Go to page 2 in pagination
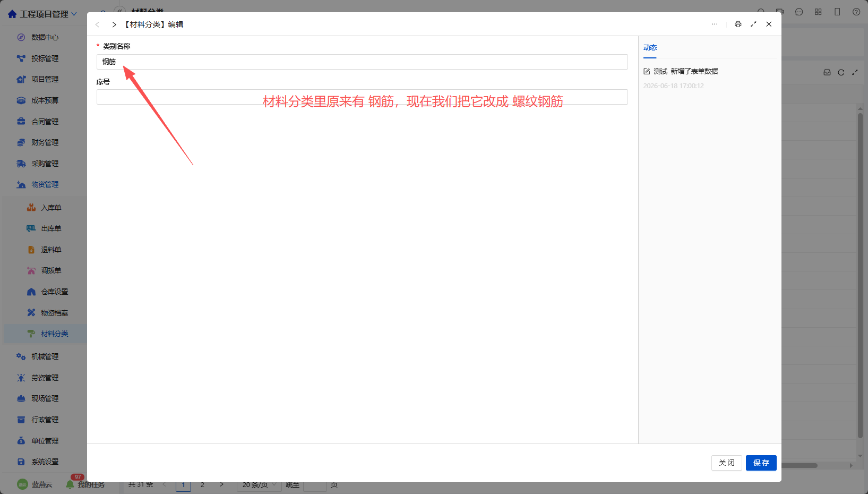868x494 pixels. pos(202,484)
